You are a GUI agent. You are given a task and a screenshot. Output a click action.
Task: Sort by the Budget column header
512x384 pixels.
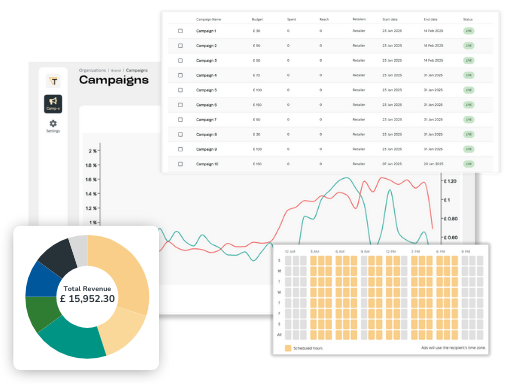tap(257, 19)
